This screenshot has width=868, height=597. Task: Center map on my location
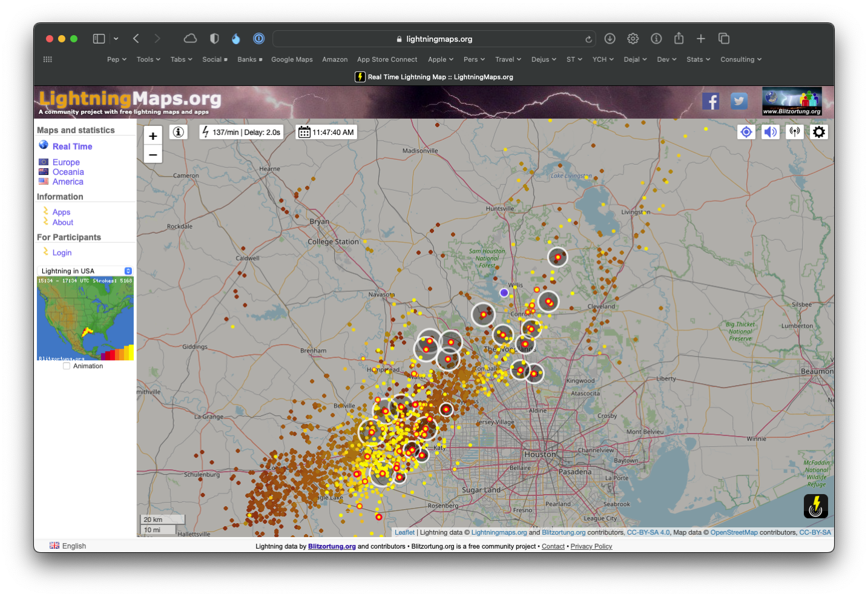click(746, 132)
